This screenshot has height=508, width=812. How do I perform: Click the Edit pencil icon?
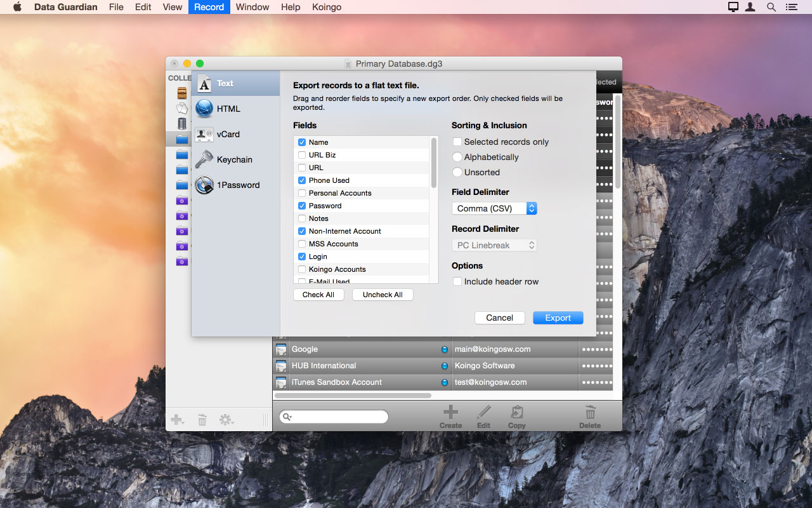484,412
